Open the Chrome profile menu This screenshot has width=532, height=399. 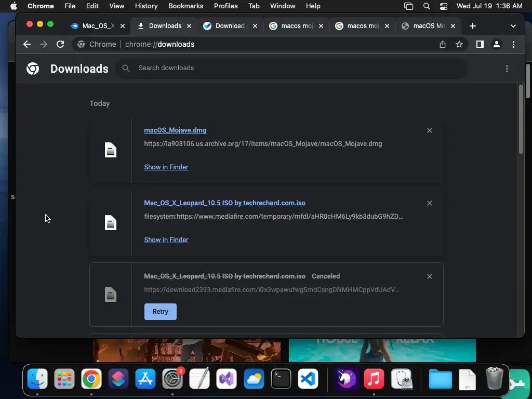496,44
